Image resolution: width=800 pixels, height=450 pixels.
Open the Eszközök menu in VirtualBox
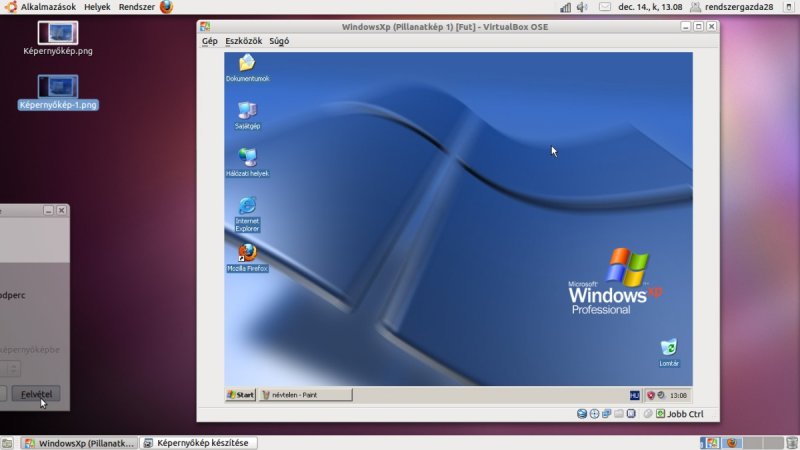[x=243, y=41]
